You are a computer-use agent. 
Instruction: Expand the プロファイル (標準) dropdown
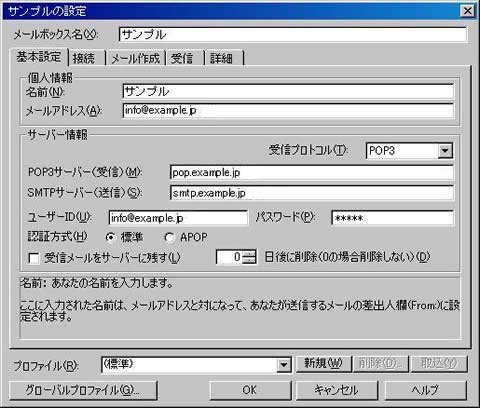point(283,365)
